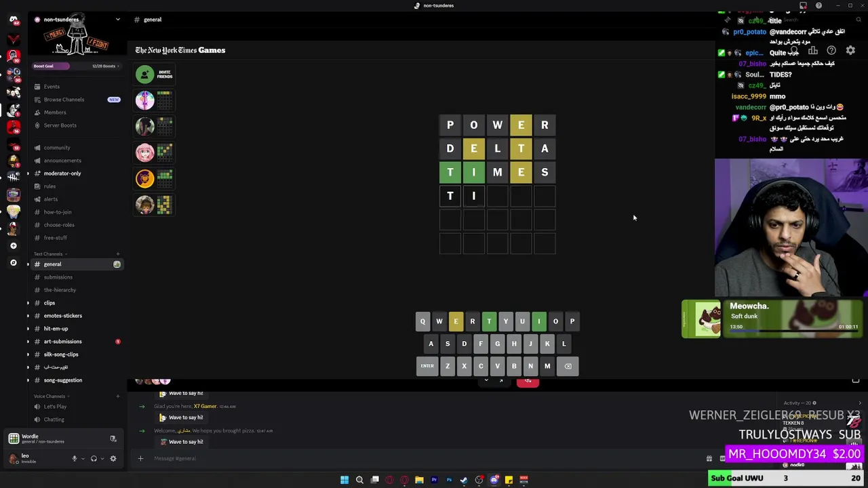Click first Wave to say hi button
Viewport: 868px width, 488px height.
click(181, 393)
